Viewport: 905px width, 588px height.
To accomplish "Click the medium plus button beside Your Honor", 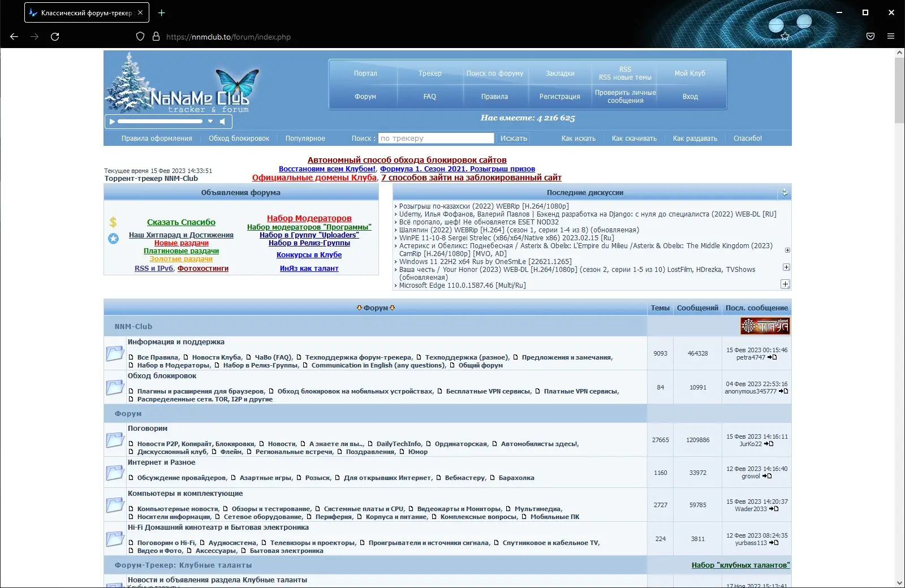I will [786, 267].
